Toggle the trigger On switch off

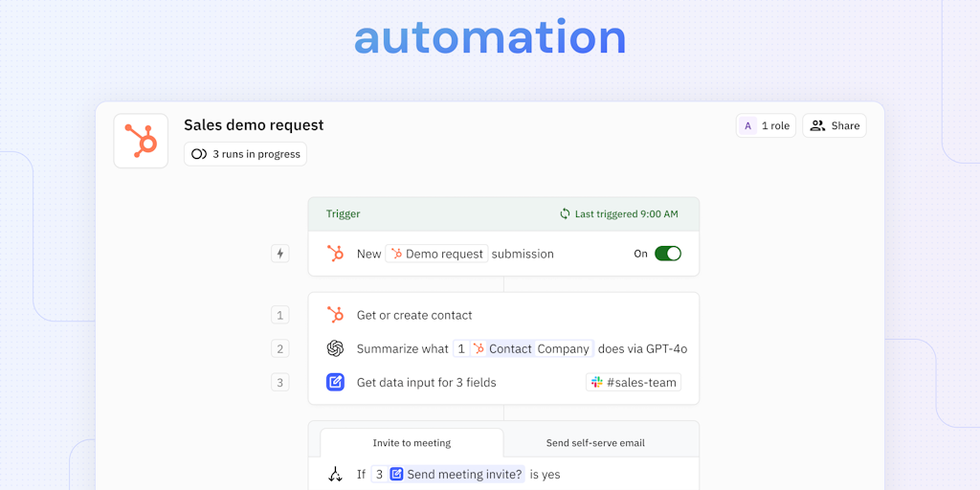(x=667, y=254)
